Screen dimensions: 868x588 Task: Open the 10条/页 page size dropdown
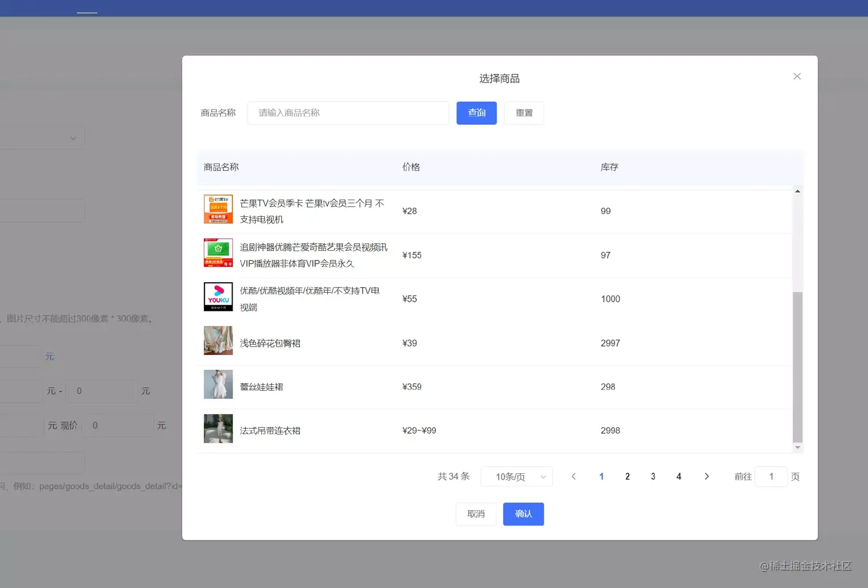(517, 477)
